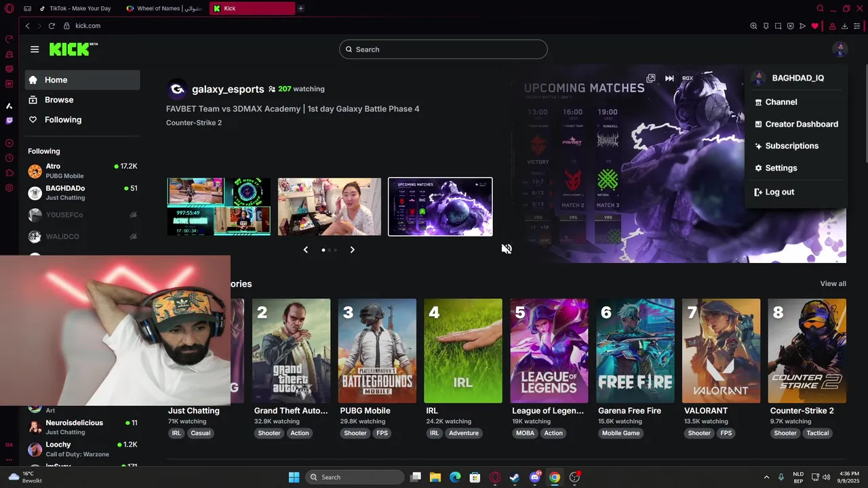The width and height of the screenshot is (868, 488).
Task: Open Creator Dashboard from profile menu
Action: [x=796, y=124]
